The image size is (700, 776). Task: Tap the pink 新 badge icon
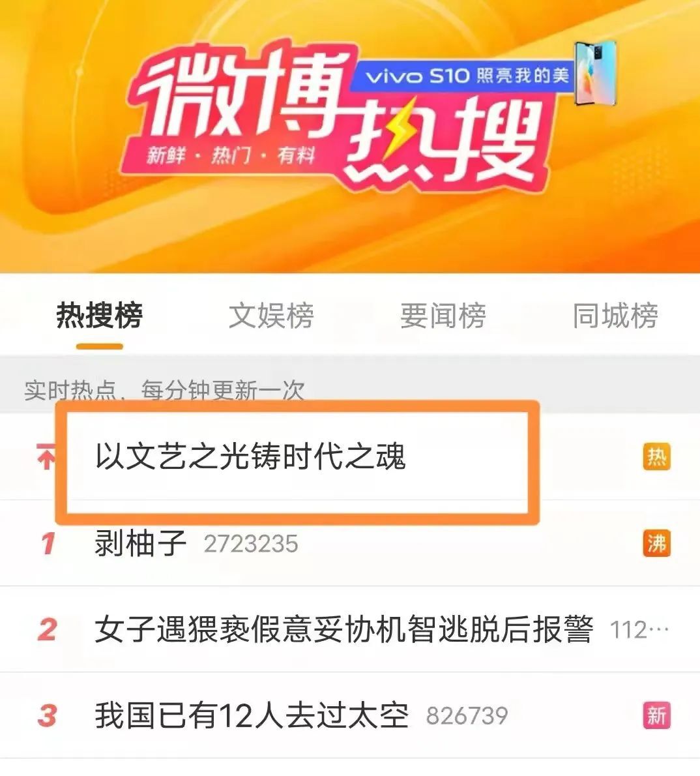click(656, 715)
